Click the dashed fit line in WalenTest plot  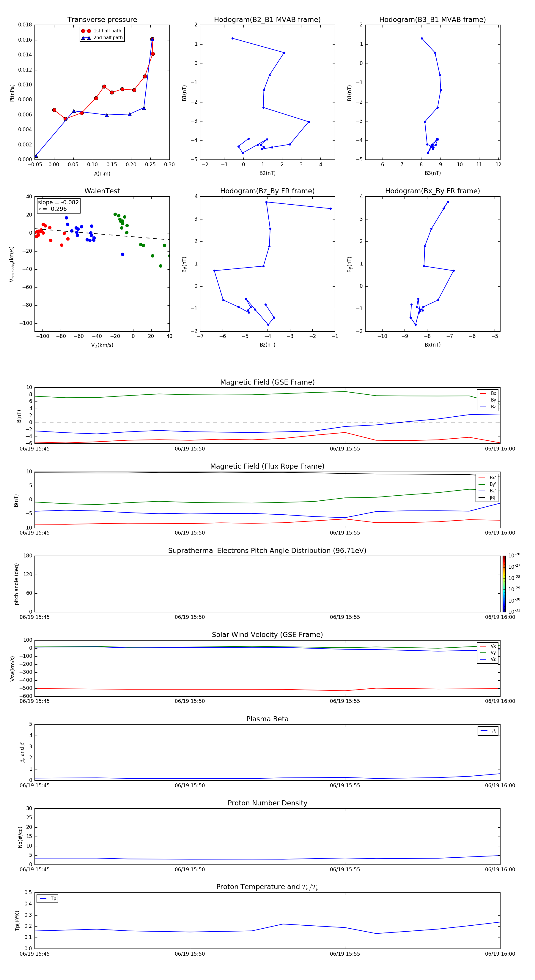pos(102,234)
